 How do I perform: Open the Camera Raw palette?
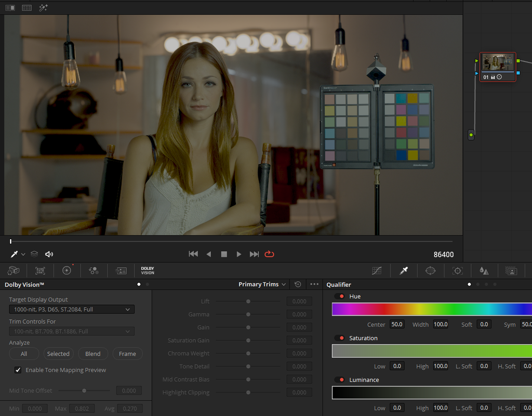(14, 270)
